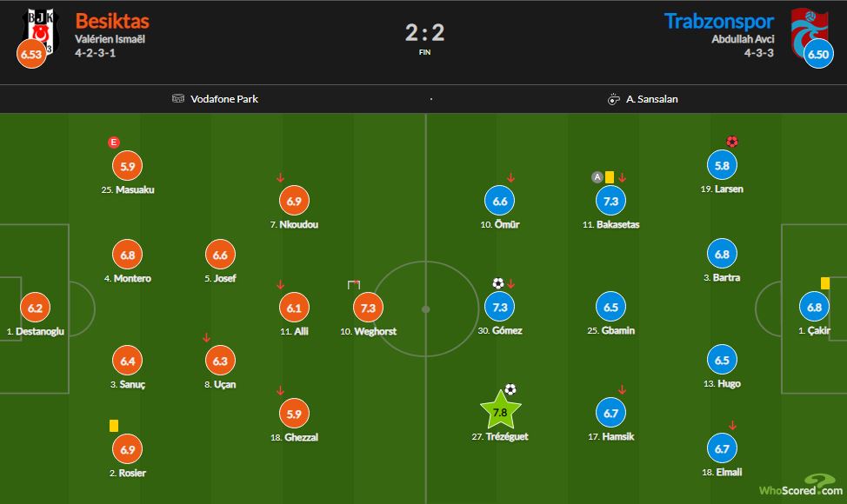
Task: Select Destanoglu's 6.2 rating circle
Action: coord(35,308)
